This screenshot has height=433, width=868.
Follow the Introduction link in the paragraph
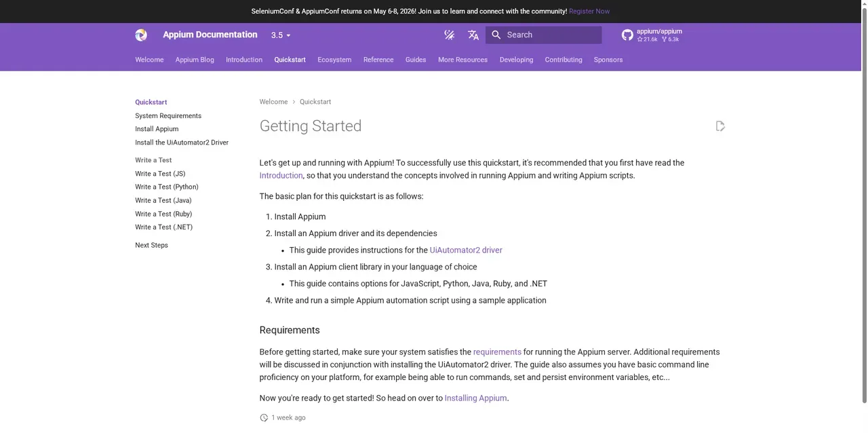click(281, 176)
